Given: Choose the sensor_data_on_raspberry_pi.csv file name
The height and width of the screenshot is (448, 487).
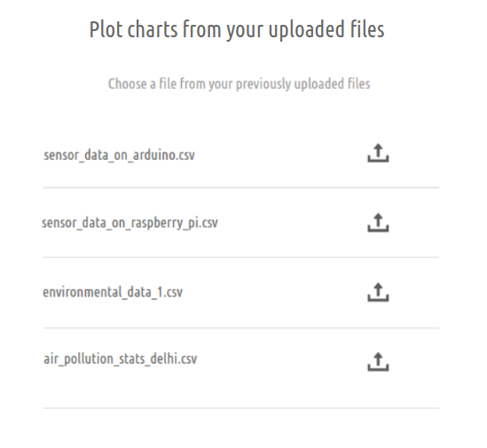Looking at the screenshot, I should [x=130, y=223].
